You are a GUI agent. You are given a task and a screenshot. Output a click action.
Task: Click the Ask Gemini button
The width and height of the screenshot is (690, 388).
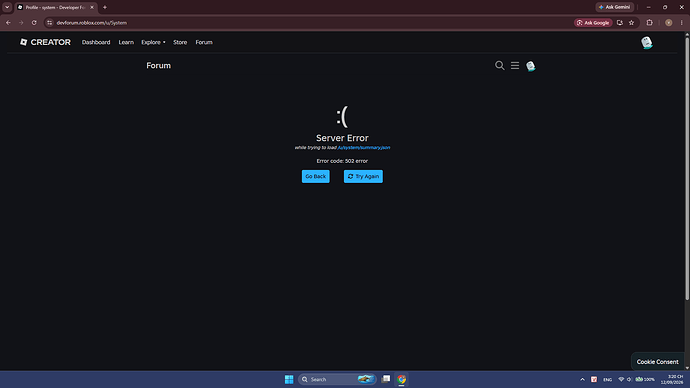[x=615, y=7]
